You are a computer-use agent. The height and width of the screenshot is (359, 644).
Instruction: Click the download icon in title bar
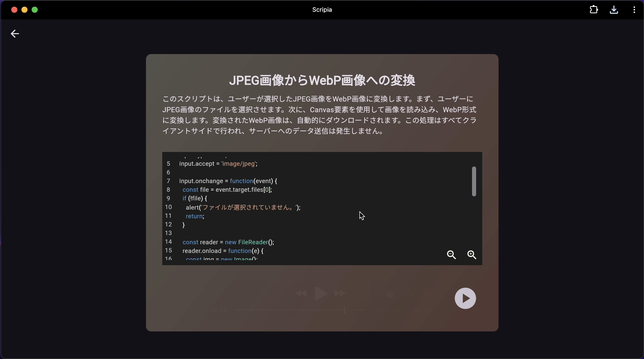pos(614,10)
